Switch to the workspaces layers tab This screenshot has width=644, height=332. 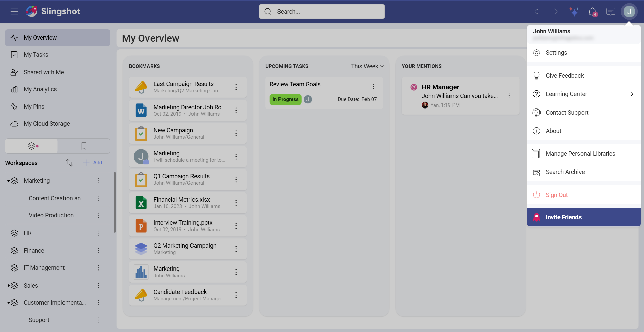(x=32, y=146)
